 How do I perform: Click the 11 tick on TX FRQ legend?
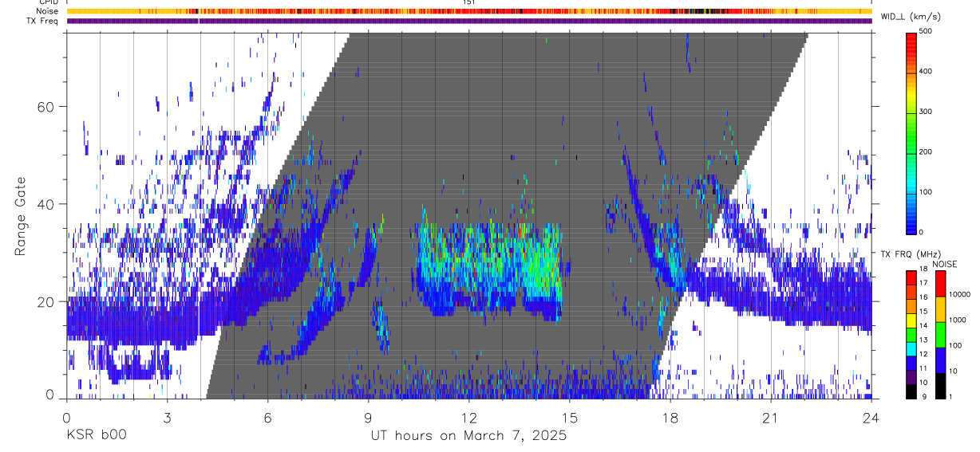[x=922, y=368]
